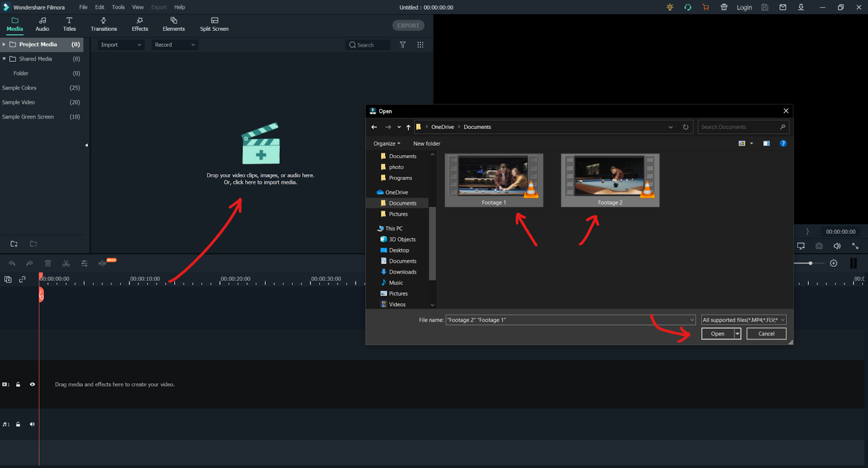This screenshot has height=468, width=868.
Task: Select the Footage 2 video thumbnail
Action: pos(610,181)
